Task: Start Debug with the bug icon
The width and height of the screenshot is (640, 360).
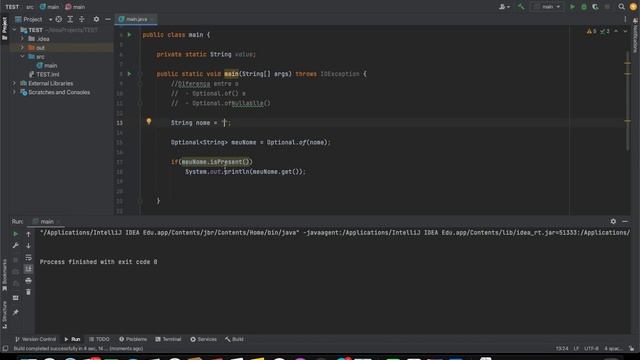Action: tap(584, 7)
